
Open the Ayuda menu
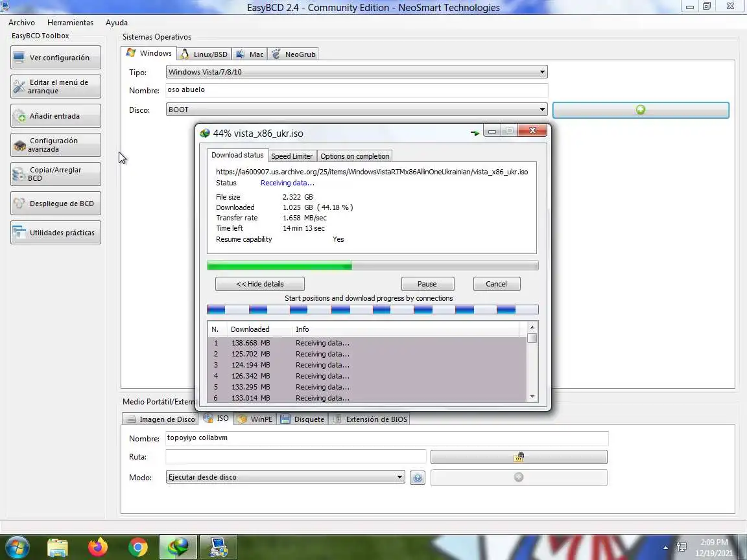point(116,23)
